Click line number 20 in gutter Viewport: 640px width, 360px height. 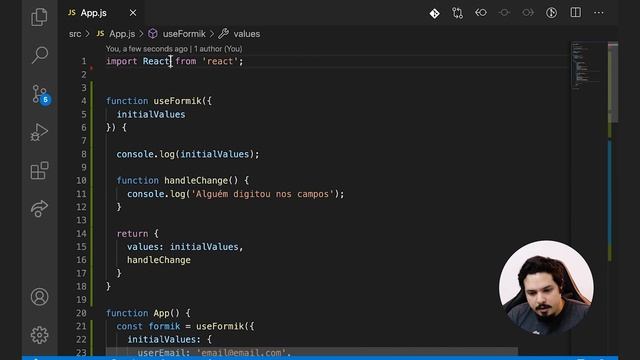point(81,313)
